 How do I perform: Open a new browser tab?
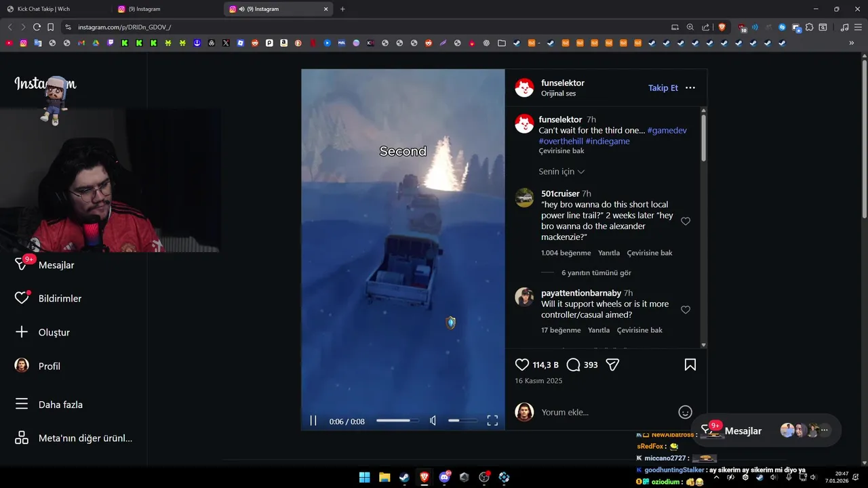pos(342,9)
